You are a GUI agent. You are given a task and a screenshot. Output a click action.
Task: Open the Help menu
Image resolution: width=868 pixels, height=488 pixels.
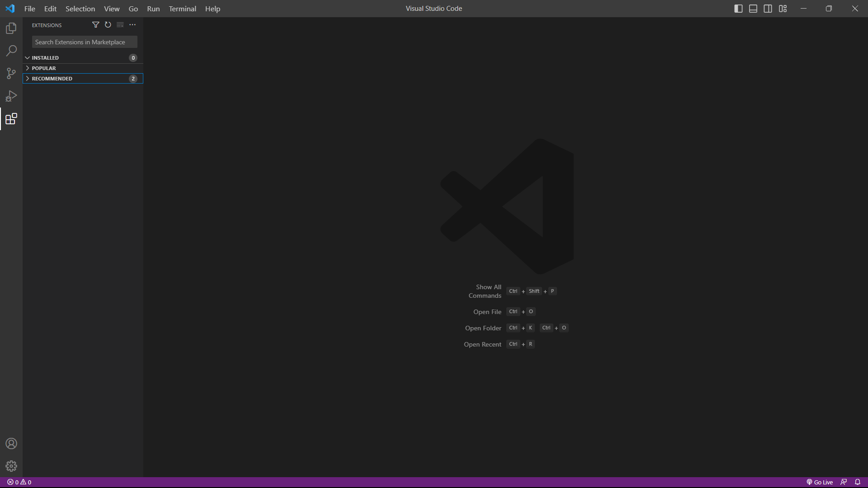(x=212, y=9)
